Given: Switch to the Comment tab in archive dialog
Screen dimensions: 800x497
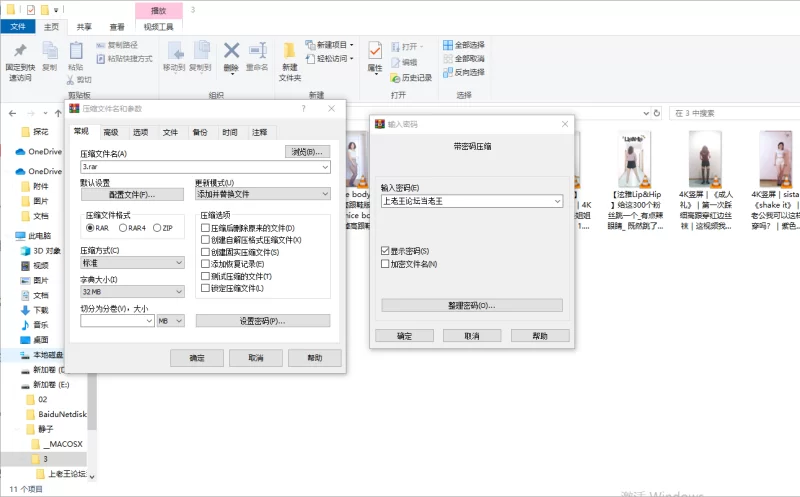Looking at the screenshot, I should [259, 132].
